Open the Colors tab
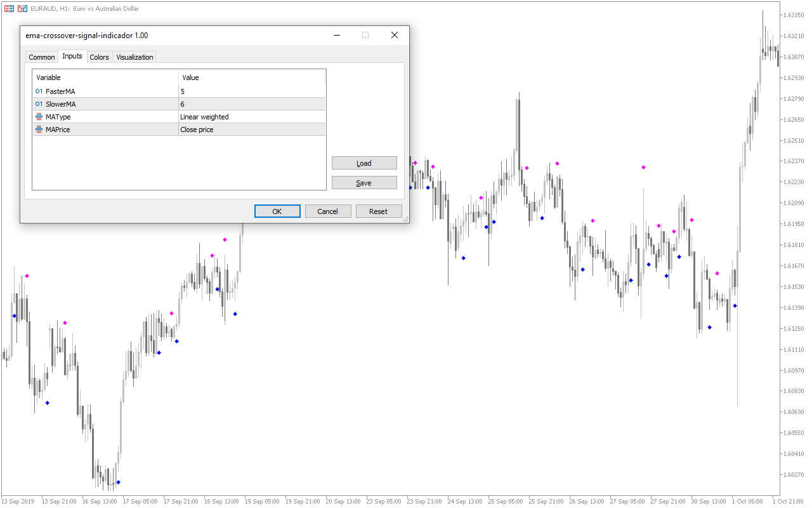This screenshot has width=812, height=508. (x=99, y=57)
